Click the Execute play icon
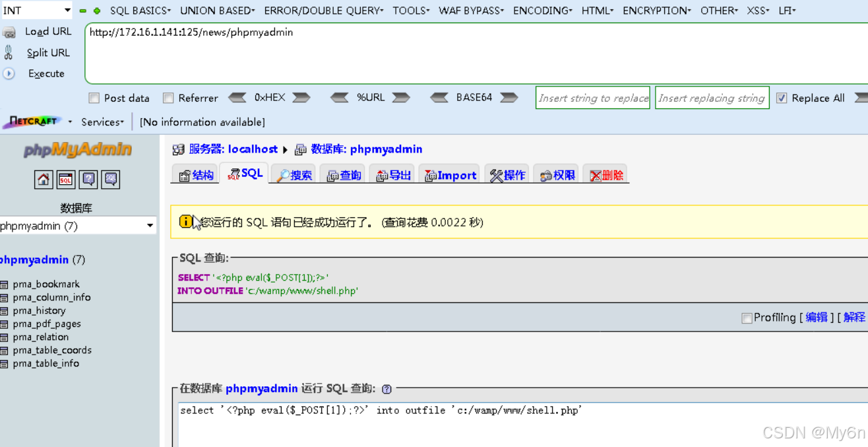Image resolution: width=868 pixels, height=447 pixels. tap(9, 74)
